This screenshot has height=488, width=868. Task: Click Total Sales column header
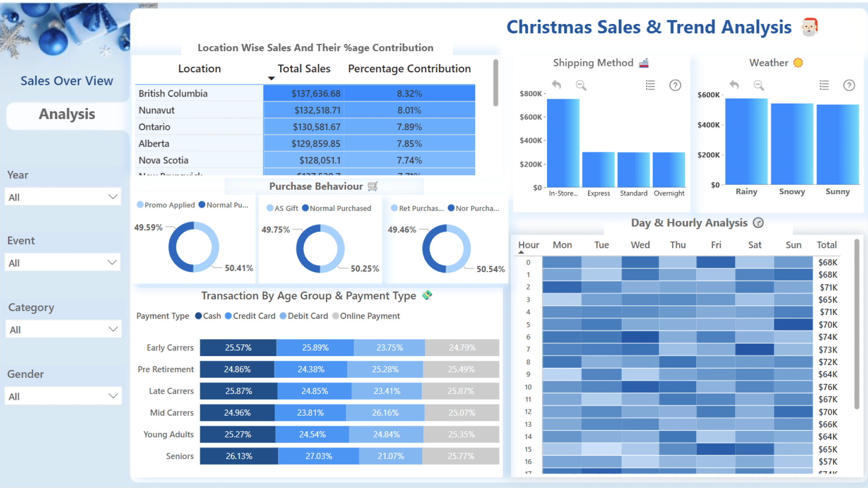pyautogui.click(x=304, y=69)
